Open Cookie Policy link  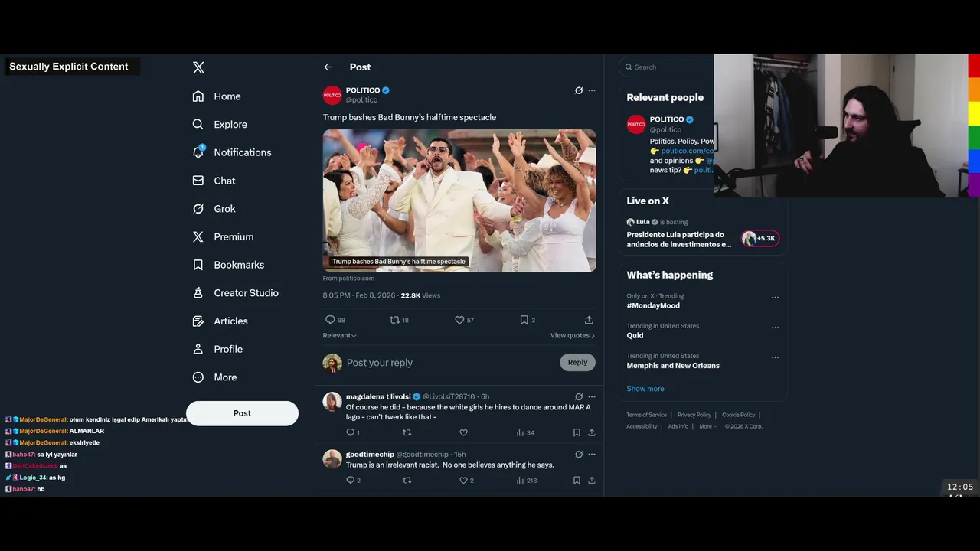pyautogui.click(x=738, y=415)
